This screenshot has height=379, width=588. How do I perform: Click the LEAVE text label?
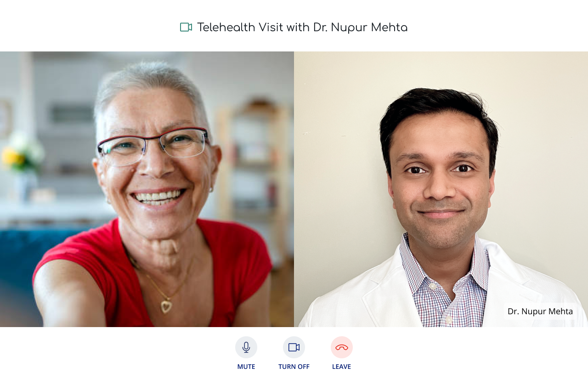click(342, 367)
